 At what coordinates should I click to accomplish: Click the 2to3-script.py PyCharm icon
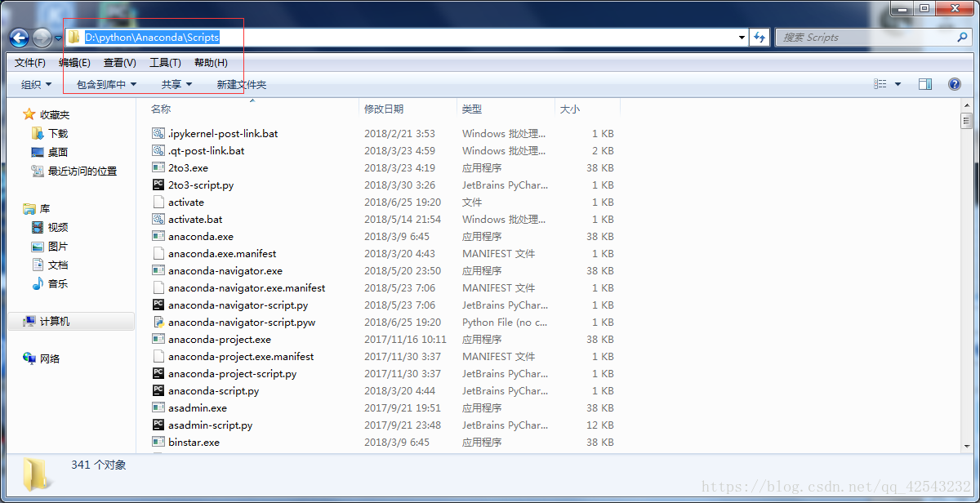[158, 185]
